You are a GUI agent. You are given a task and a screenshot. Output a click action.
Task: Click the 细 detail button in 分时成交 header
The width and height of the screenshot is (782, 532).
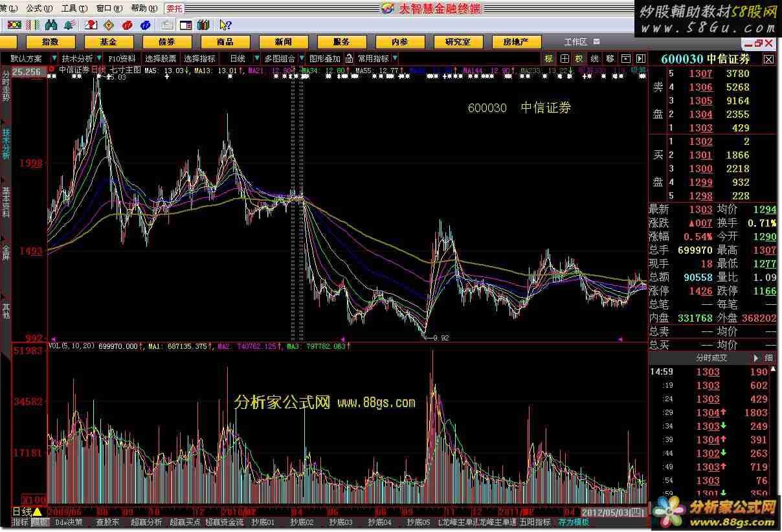[769, 358]
